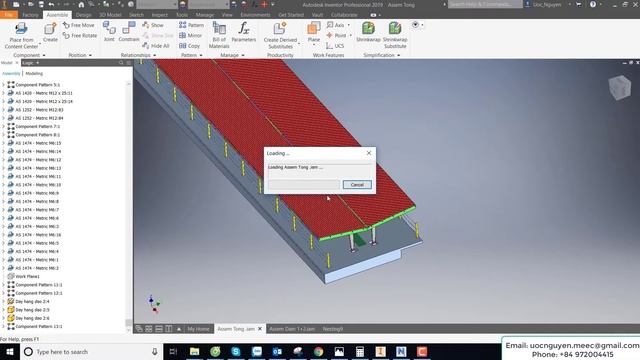Expand Component Pattern 5:1 tree node
640x360 pixels.
coord(4,85)
